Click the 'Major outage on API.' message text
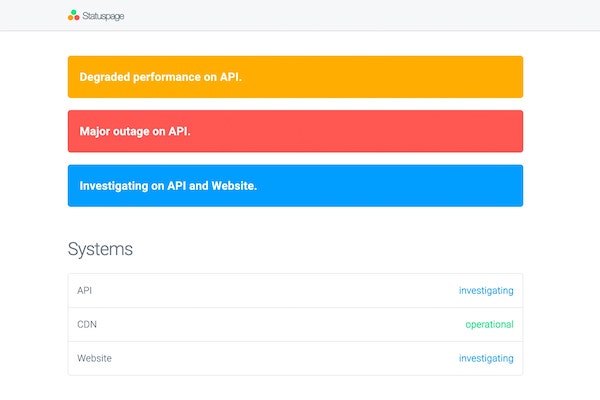This screenshot has width=600, height=400. 135,131
